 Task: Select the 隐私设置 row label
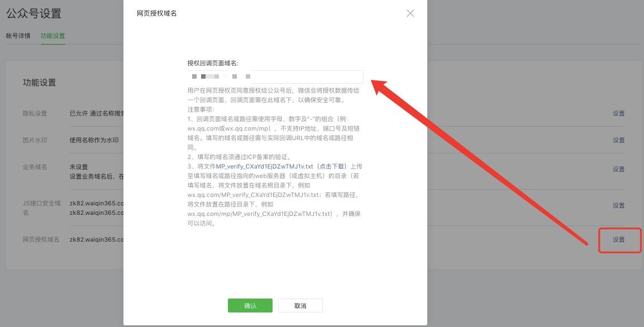point(35,113)
